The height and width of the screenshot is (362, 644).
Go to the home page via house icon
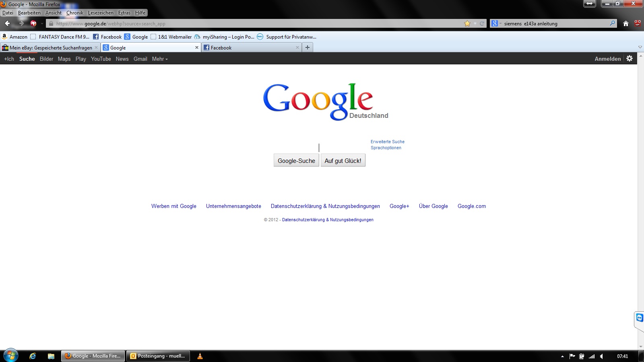(x=626, y=23)
